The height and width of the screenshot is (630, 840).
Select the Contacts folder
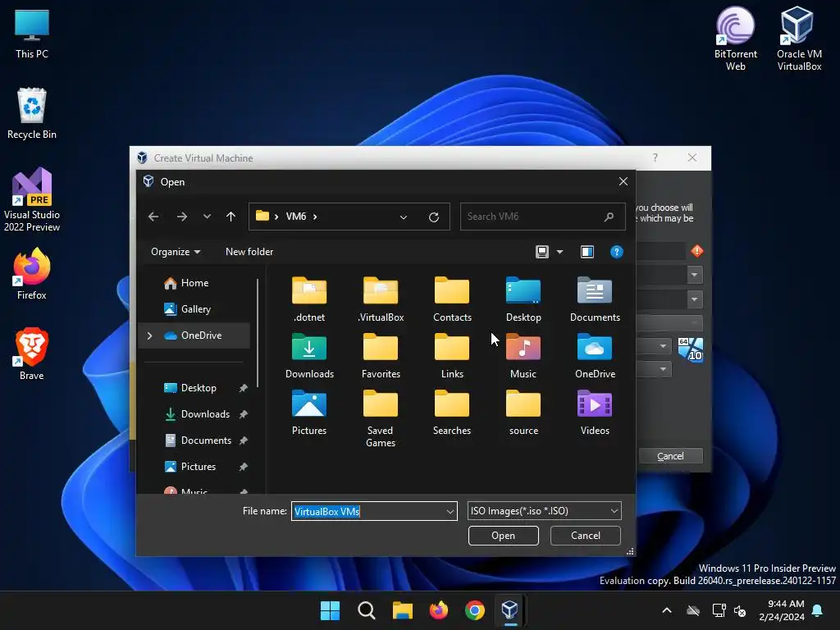[x=452, y=299]
